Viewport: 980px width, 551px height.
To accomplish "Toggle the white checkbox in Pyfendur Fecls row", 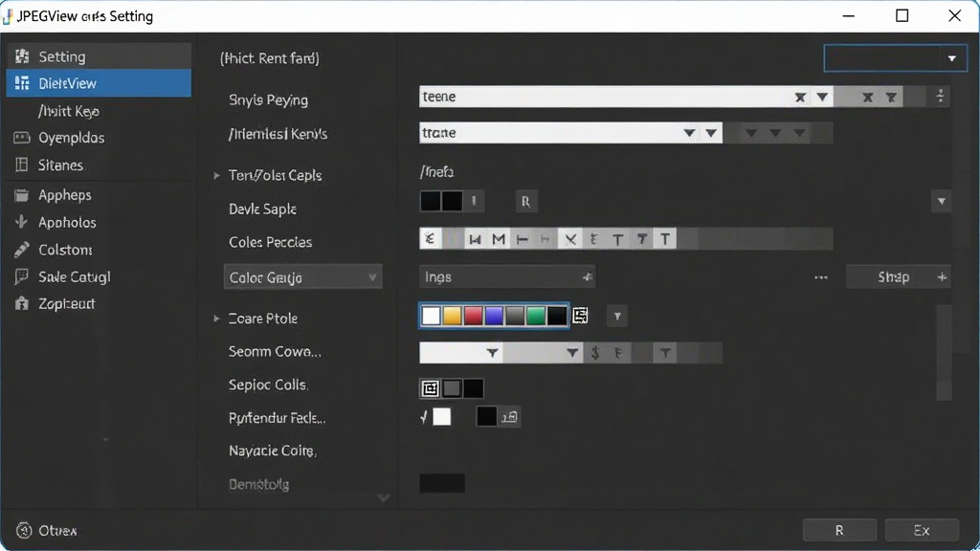I will (x=441, y=417).
